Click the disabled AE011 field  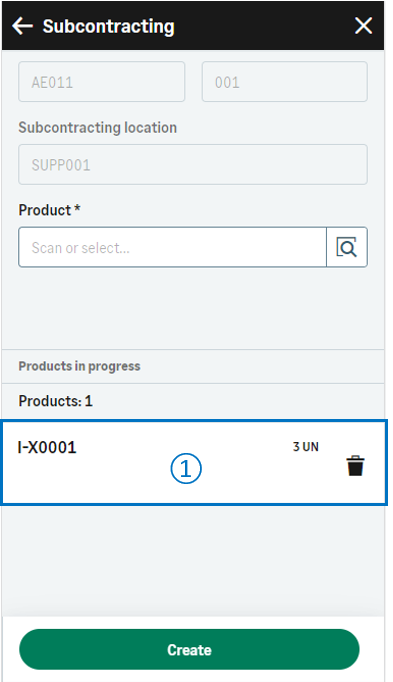click(102, 82)
